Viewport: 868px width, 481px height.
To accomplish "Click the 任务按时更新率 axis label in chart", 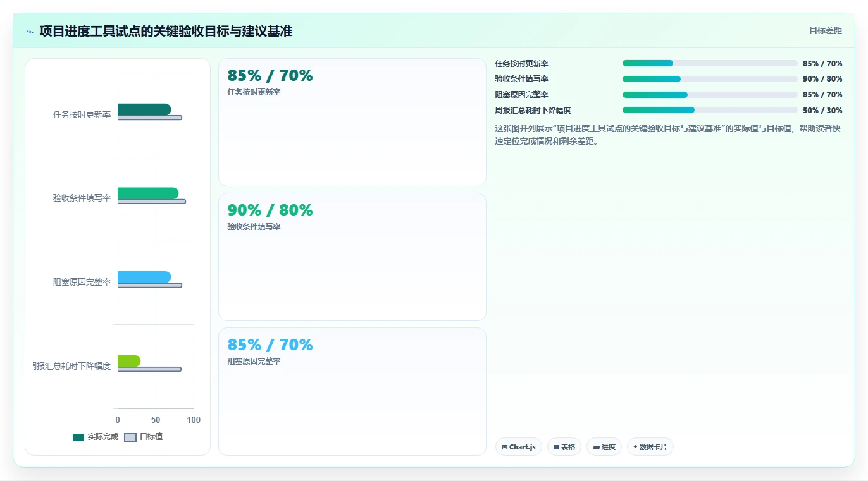I will coord(82,114).
